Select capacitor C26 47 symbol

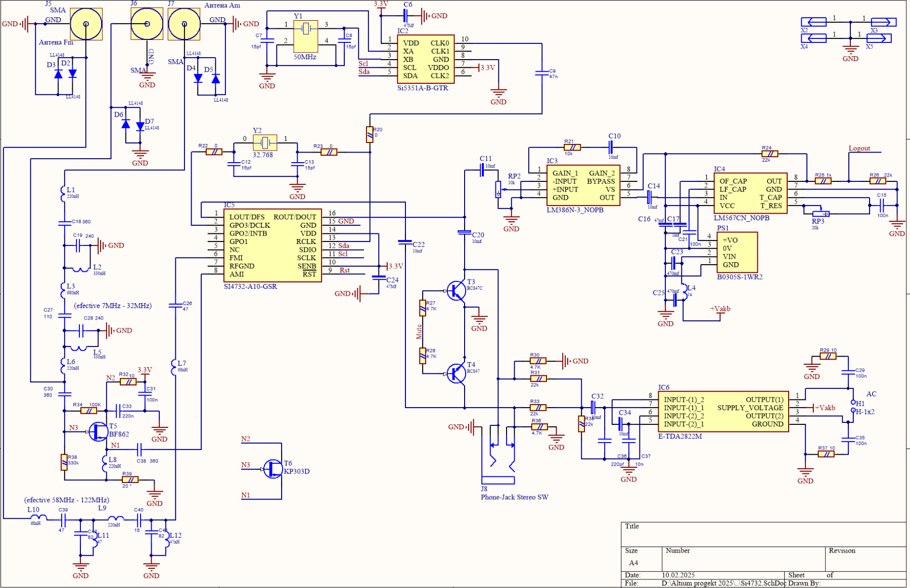(x=175, y=305)
